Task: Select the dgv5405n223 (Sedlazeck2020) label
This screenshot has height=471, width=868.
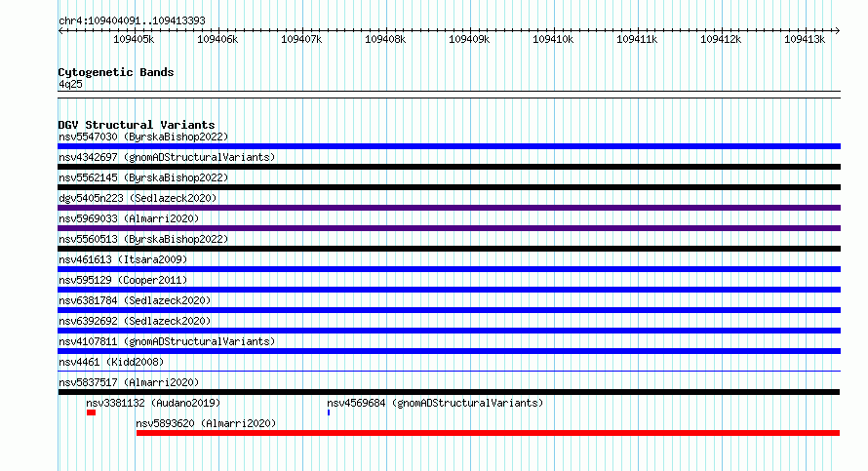Action: tap(138, 198)
